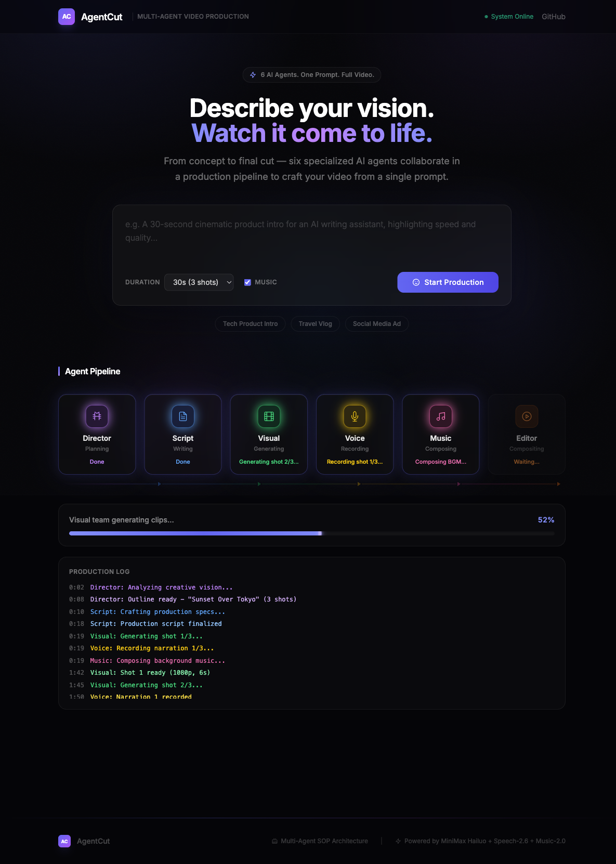Click into the video prompt text area
This screenshot has width=616, height=864.
(x=312, y=237)
